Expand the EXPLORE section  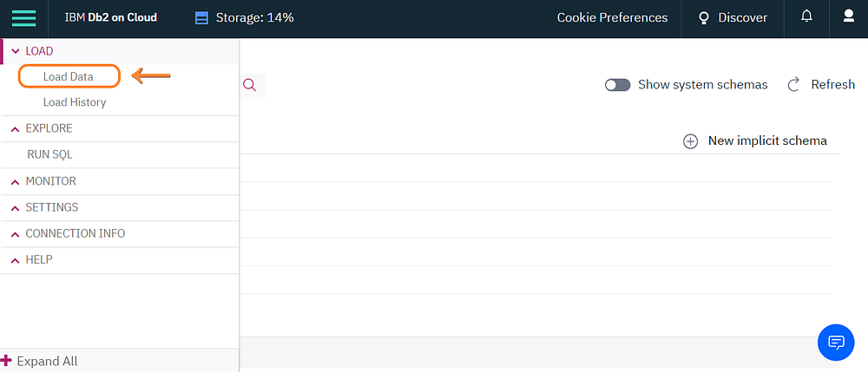tap(16, 128)
